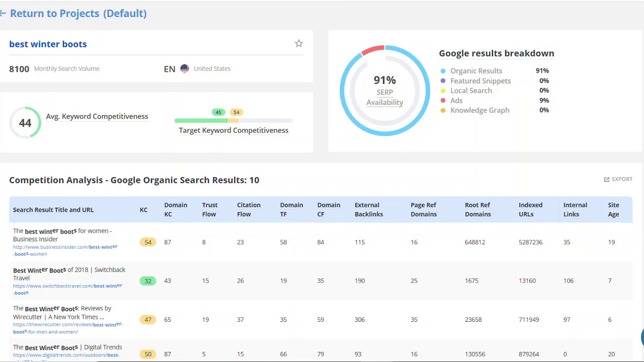Image resolution: width=644 pixels, height=362 pixels.
Task: Open the thewirecutter.com result URL
Action: (68, 328)
